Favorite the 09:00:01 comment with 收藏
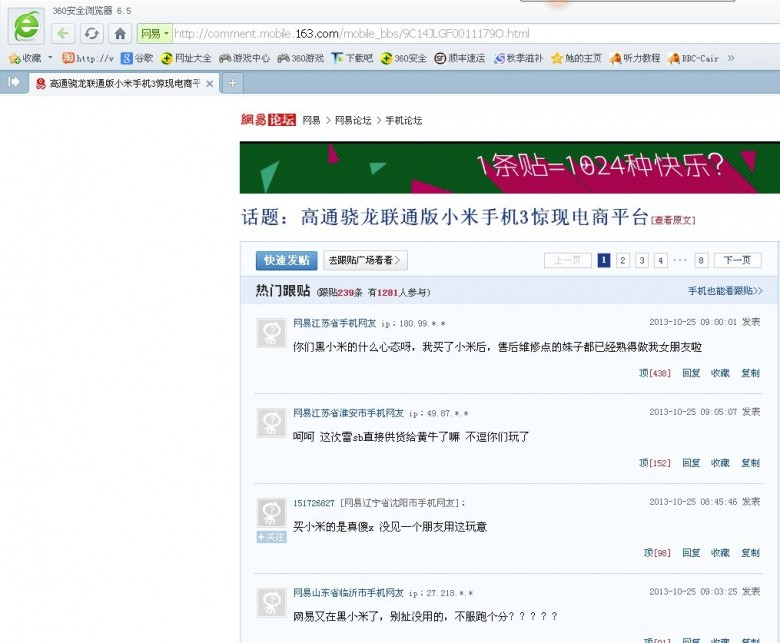The width and height of the screenshot is (780, 643). pos(720,373)
